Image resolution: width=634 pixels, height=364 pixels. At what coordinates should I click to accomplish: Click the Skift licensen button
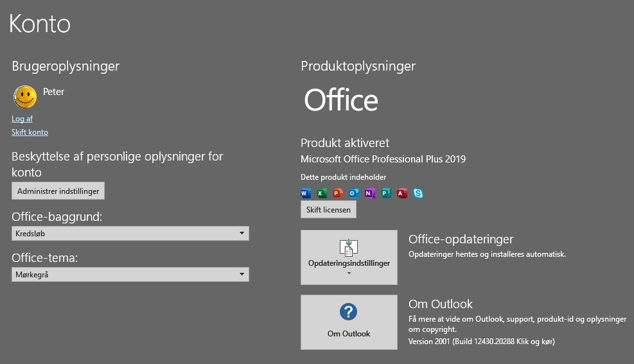328,210
